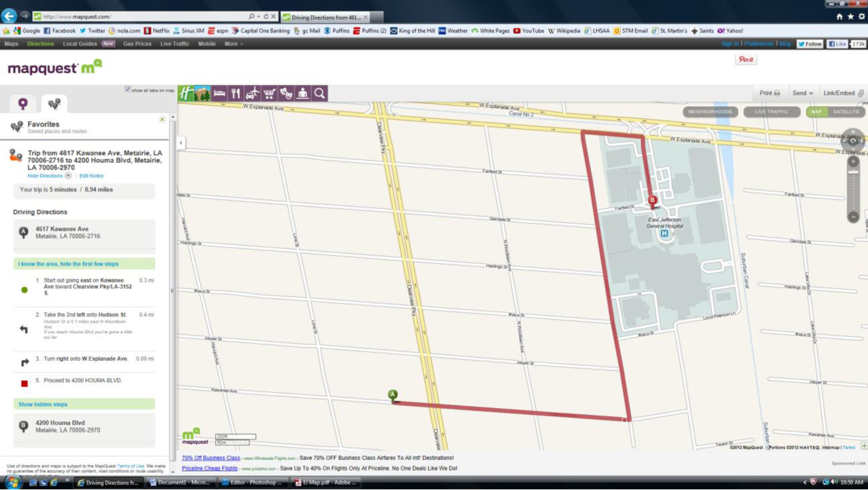The image size is (868, 490).
Task: Zoom in with the plus button
Action: click(x=853, y=161)
